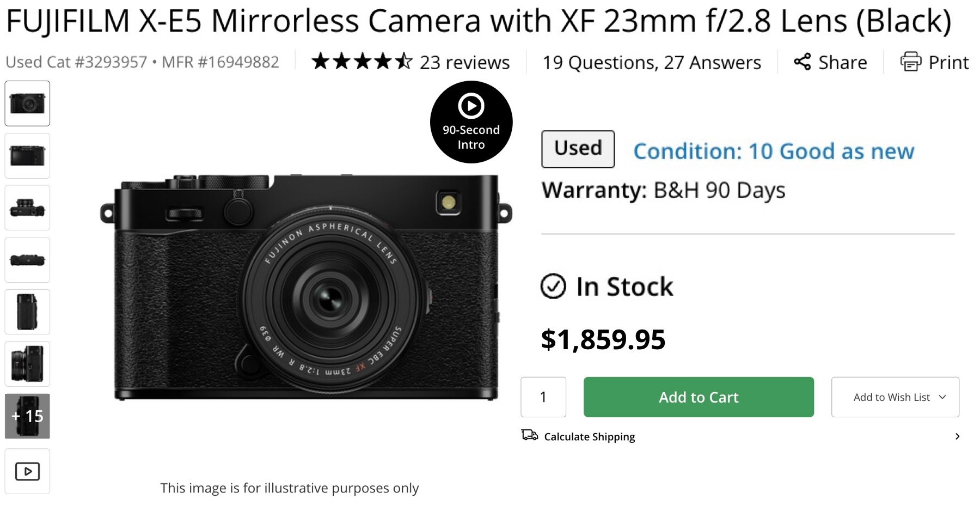Select the first front-view camera thumbnail

[27, 103]
